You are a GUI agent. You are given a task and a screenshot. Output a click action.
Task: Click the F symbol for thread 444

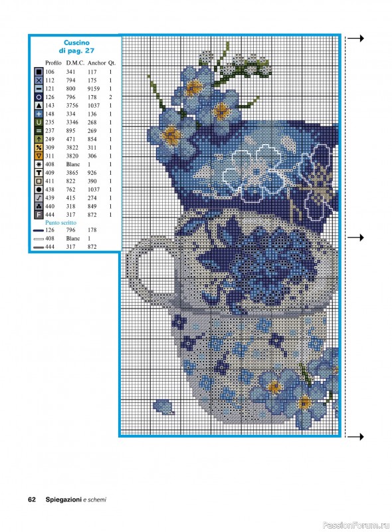pyautogui.click(x=39, y=215)
